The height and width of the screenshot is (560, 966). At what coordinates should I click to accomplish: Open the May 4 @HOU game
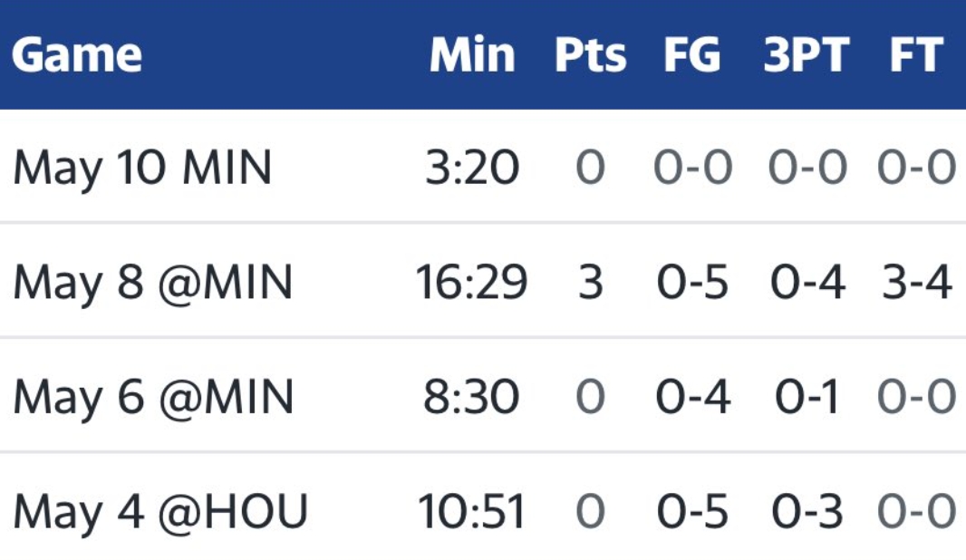click(x=160, y=512)
